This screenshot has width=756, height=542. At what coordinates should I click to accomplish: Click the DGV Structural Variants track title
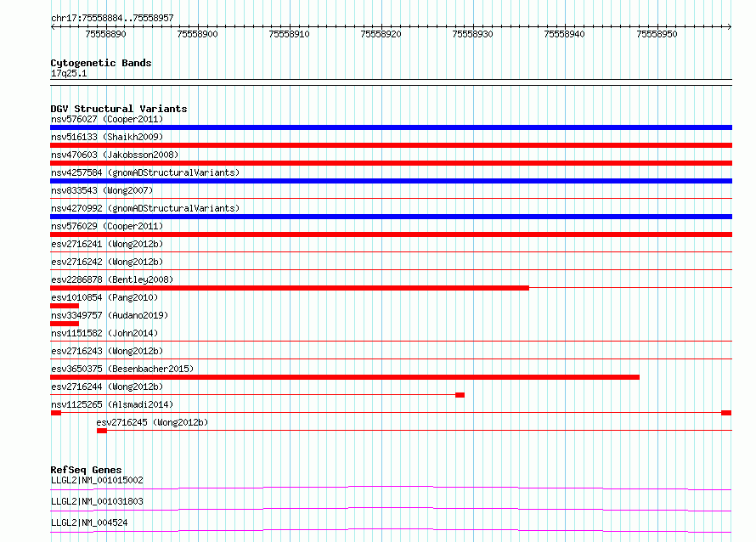(x=119, y=109)
